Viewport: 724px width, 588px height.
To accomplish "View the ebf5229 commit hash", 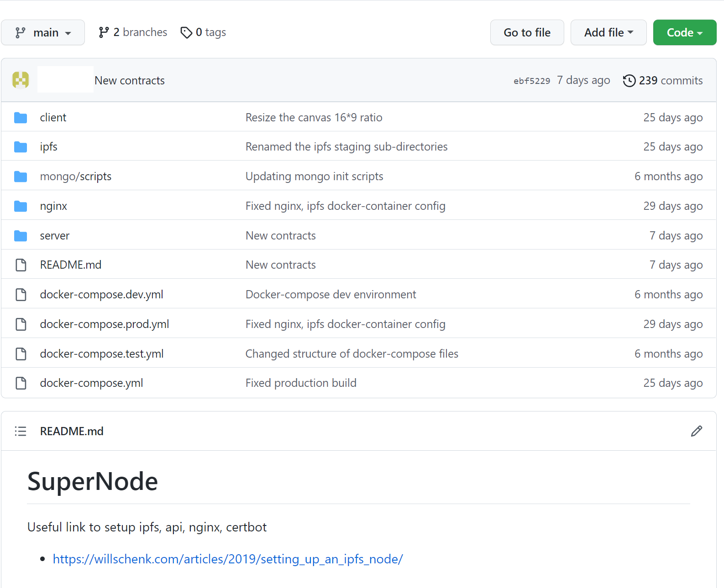I will pyautogui.click(x=532, y=81).
